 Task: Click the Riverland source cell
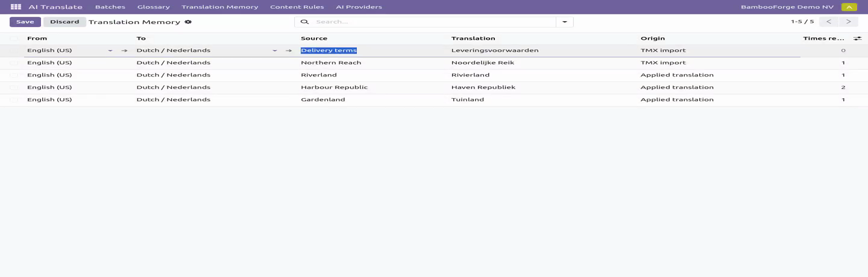(319, 75)
